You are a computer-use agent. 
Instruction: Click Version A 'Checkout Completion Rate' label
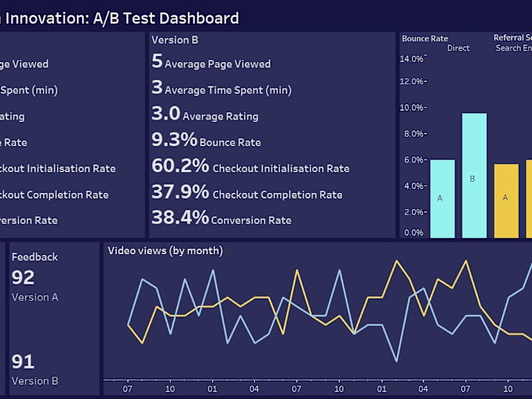click(x=54, y=195)
